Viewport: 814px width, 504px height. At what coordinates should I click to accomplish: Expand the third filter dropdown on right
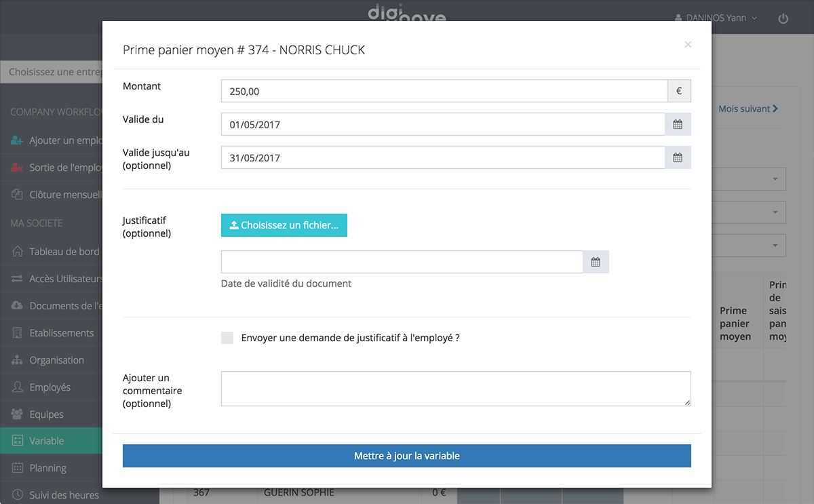click(775, 246)
